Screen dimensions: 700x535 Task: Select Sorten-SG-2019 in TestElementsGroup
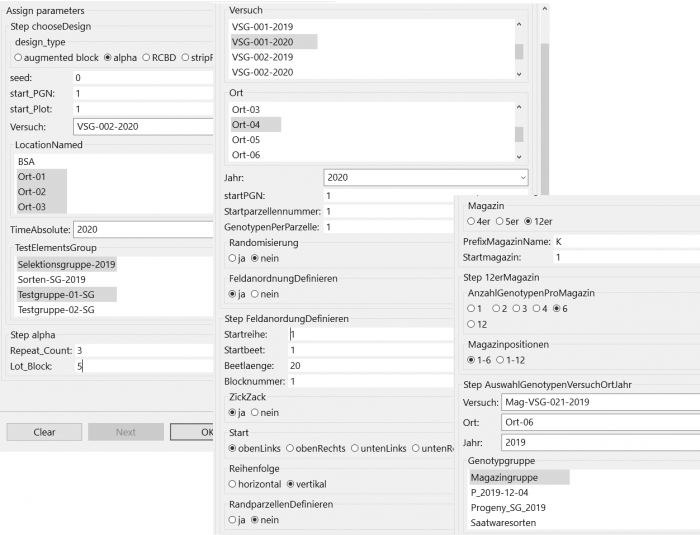(52, 280)
